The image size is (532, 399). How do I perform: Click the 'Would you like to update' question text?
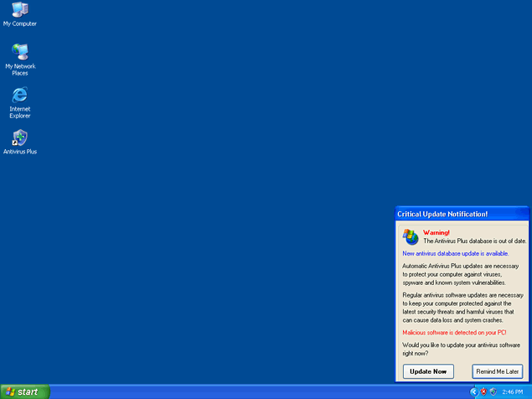coord(462,349)
